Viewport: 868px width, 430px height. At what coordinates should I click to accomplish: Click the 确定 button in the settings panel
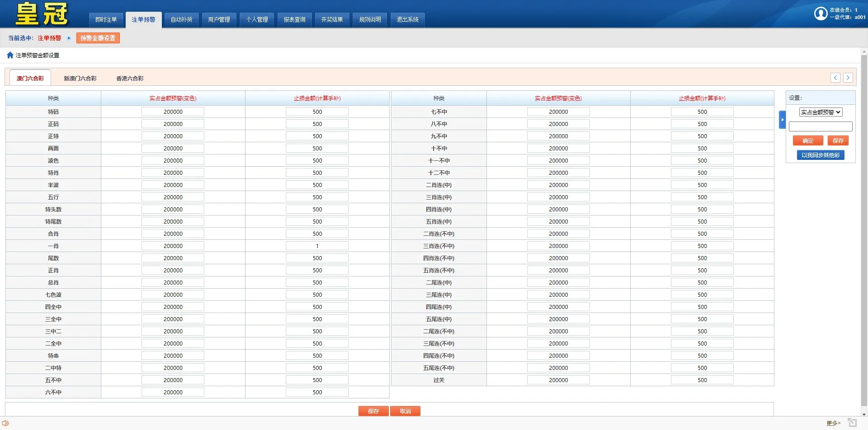click(808, 140)
